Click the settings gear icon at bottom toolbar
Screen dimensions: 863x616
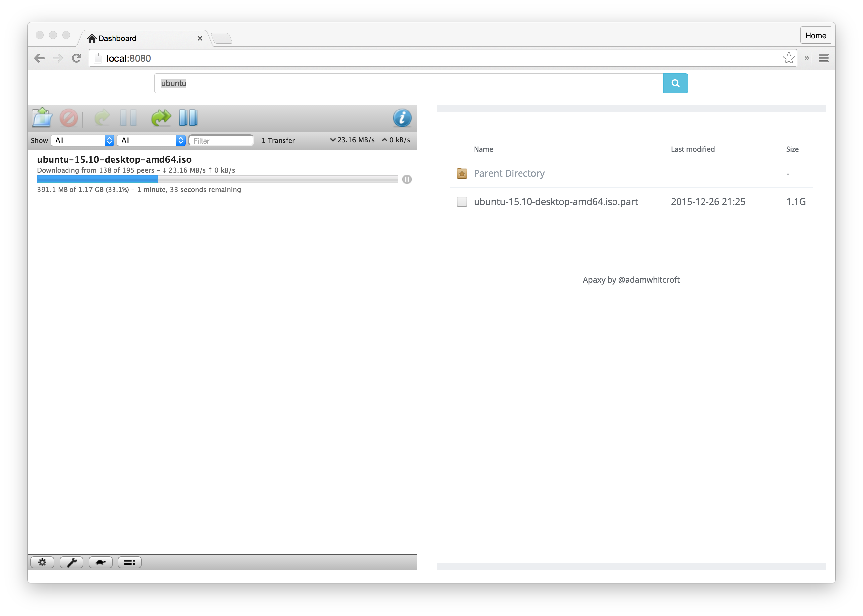tap(43, 562)
